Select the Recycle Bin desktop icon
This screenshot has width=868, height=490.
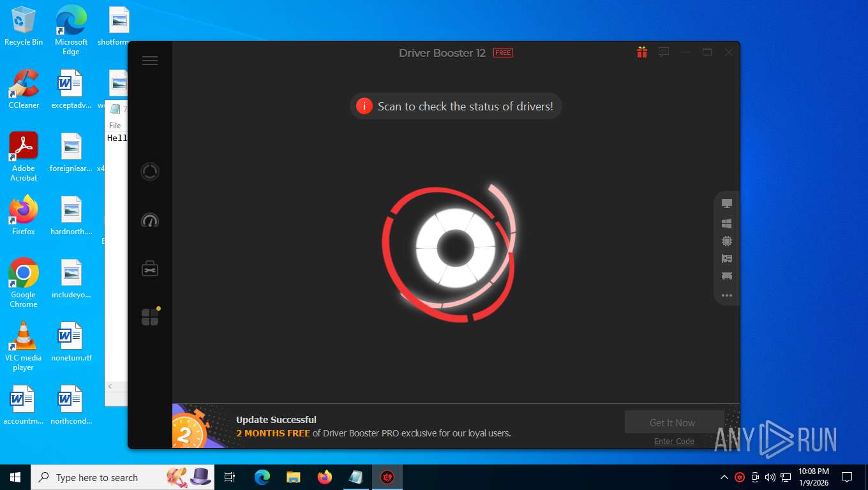coord(24,26)
